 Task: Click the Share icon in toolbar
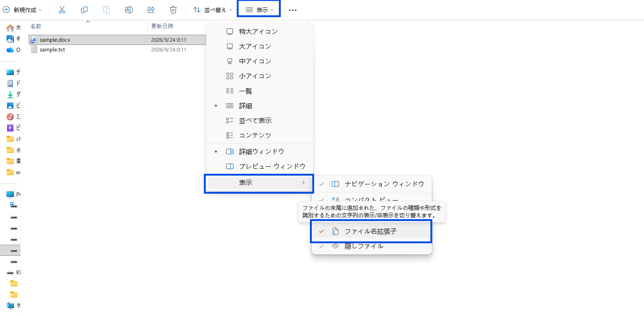click(x=151, y=10)
